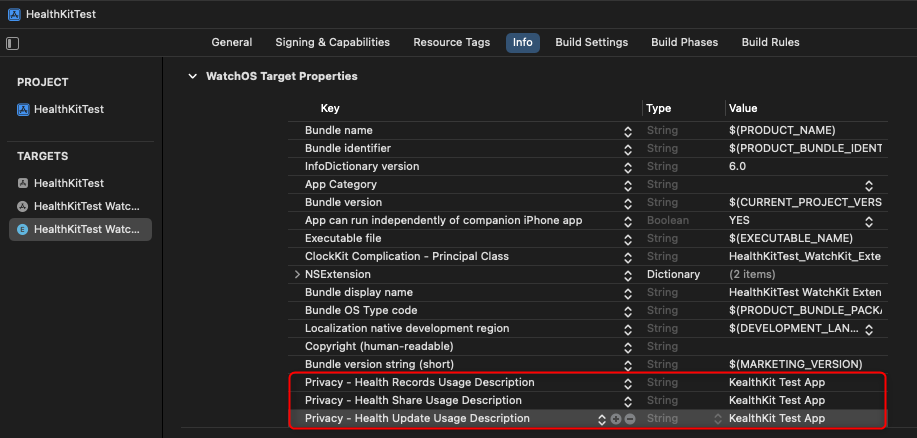Viewport: 917px width, 438px height.
Task: Open the Resource Tags tab
Action: coord(451,42)
